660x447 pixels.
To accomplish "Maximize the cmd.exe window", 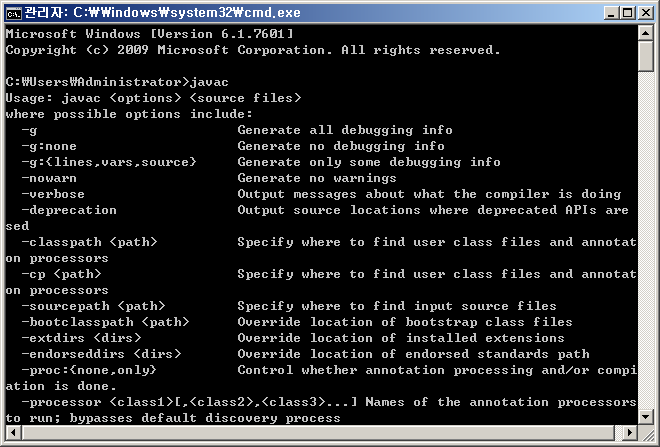I will pos(628,13).
